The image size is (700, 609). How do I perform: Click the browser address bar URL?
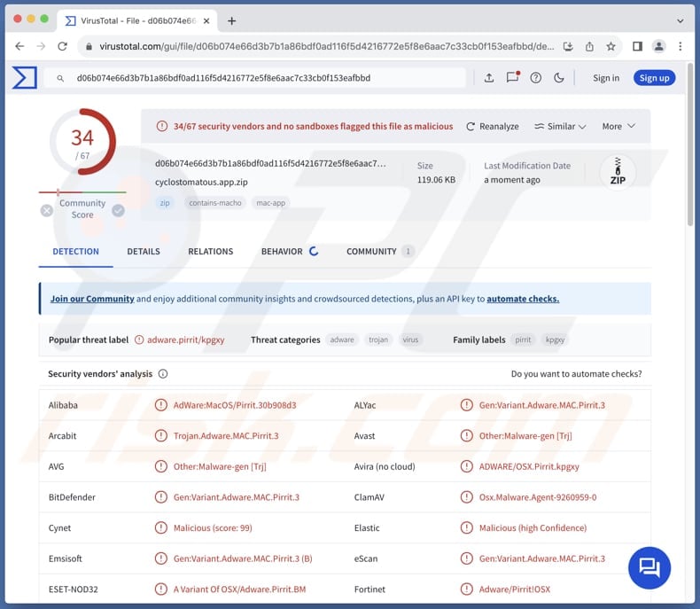[326, 46]
